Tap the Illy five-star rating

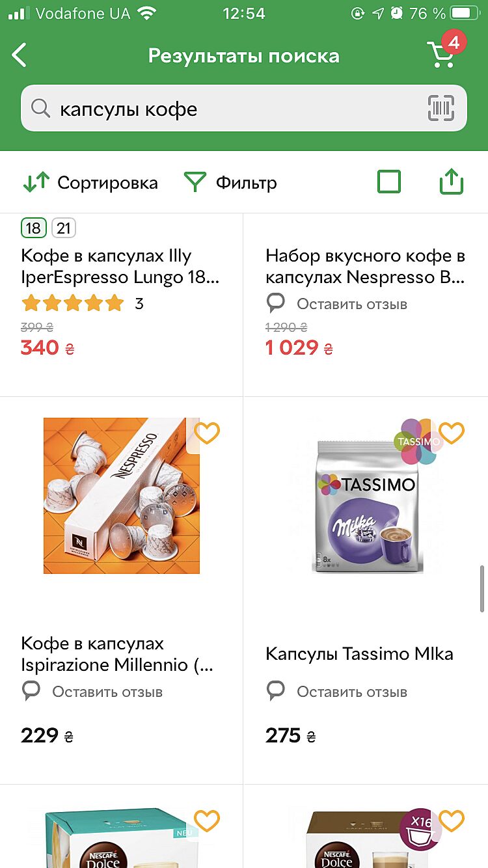pos(72,303)
